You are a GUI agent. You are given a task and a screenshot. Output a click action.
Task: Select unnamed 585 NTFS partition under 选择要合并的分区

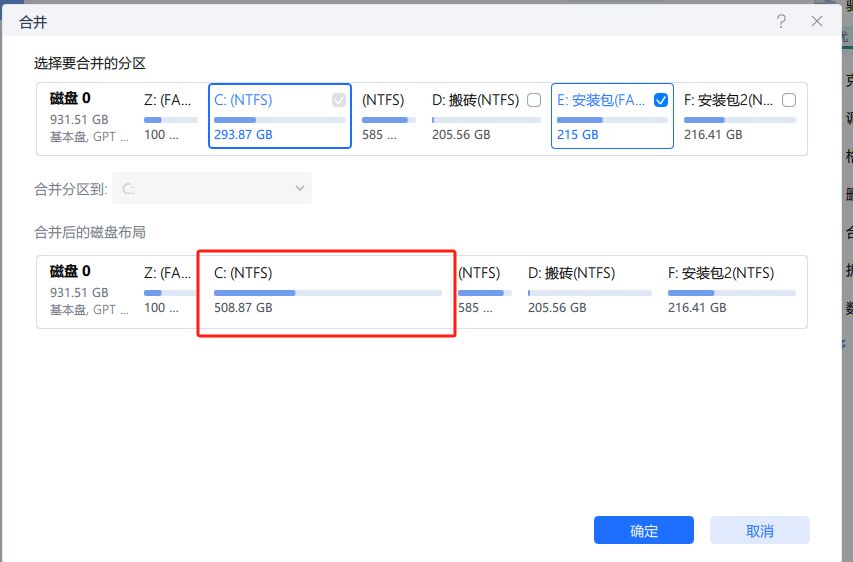tap(384, 116)
